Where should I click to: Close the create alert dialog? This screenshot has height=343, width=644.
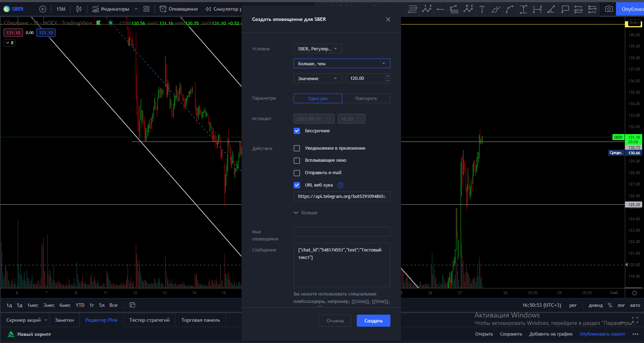click(x=388, y=20)
